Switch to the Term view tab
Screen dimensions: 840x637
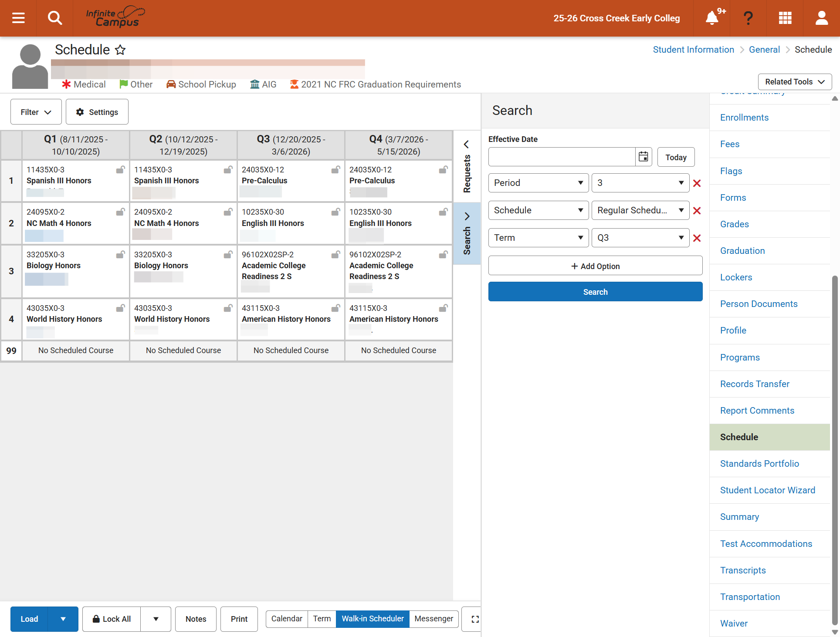pyautogui.click(x=322, y=619)
